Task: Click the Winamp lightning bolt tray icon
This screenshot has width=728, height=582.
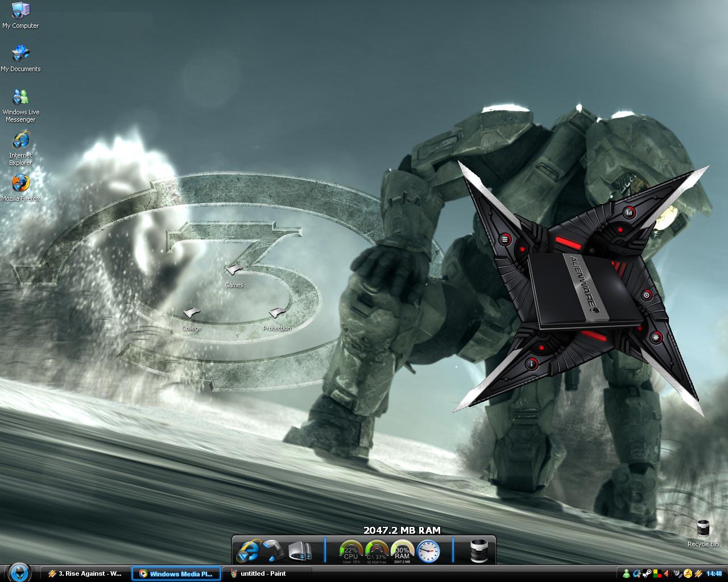Action: [698, 573]
